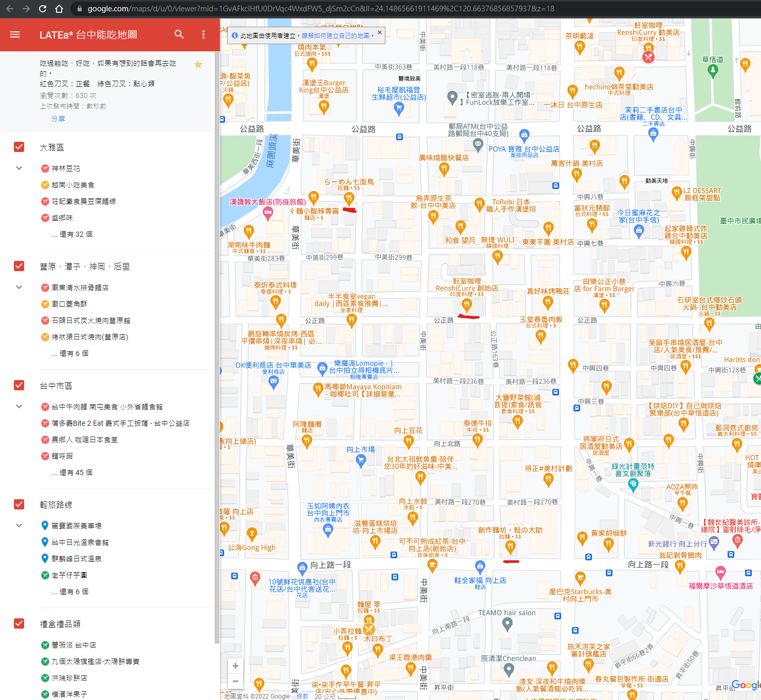Click the 漢彌敦大飯店 hotel pin
The width and height of the screenshot is (761, 700).
[x=268, y=213]
